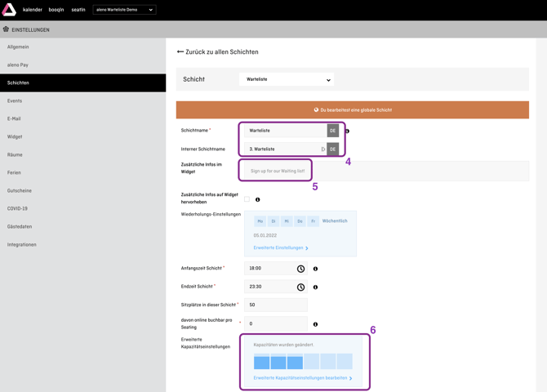This screenshot has width=547, height=392.
Task: Click the Einstellungen gear icon
Action: click(6, 29)
